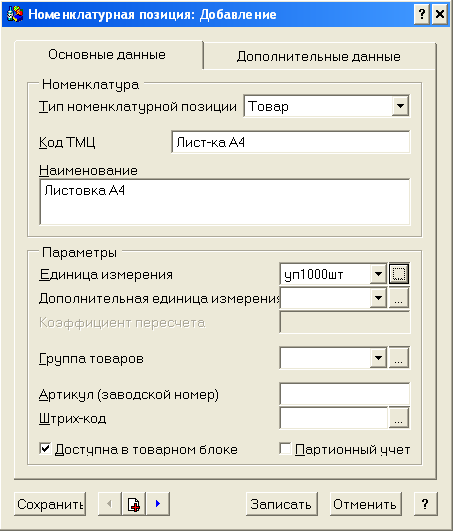Image resolution: width=453 pixels, height=531 pixels.
Task: Expand Дополнительная единица измерения dropdown arrow
Action: [x=378, y=298]
